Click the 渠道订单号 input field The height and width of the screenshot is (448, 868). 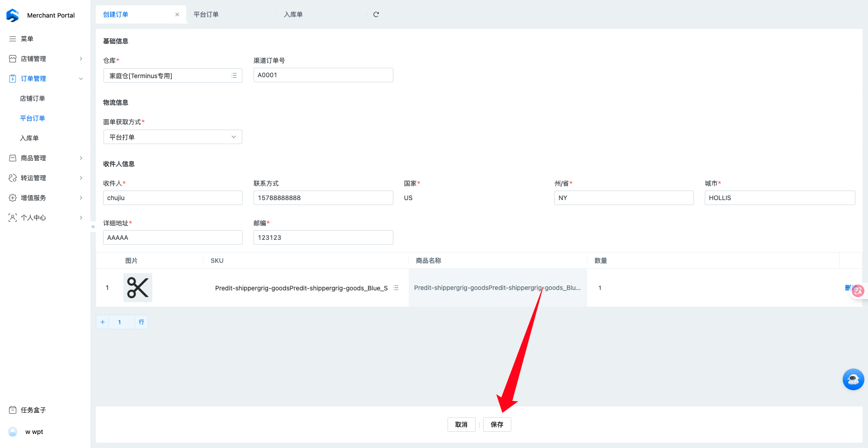(323, 75)
